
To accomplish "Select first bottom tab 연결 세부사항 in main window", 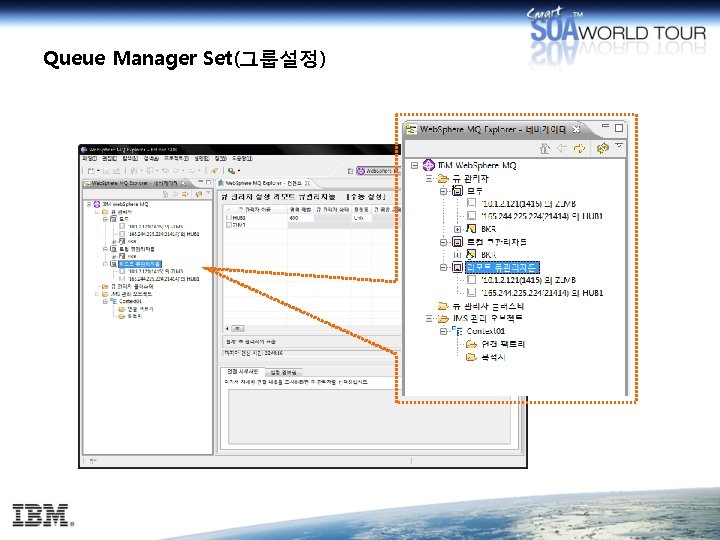I will pos(242,371).
